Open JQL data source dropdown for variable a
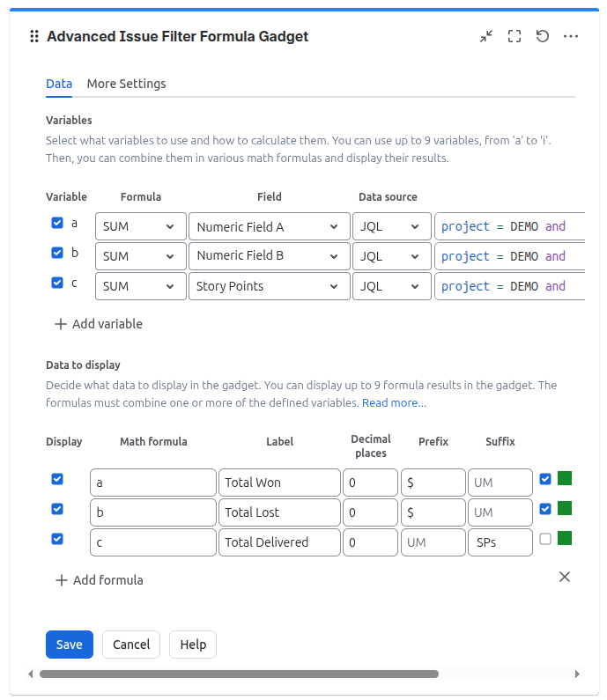This screenshot has height=700, width=607. click(x=392, y=226)
